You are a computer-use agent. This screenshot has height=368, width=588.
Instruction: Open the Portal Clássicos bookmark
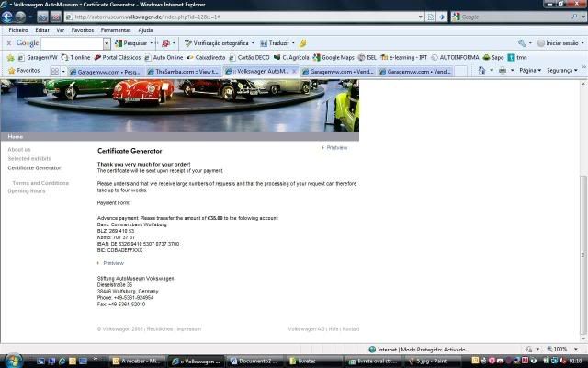tap(117, 57)
